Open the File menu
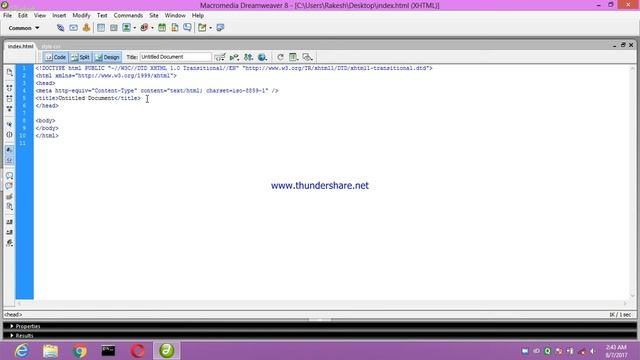Viewport: 640px width, 360px height. [7, 15]
